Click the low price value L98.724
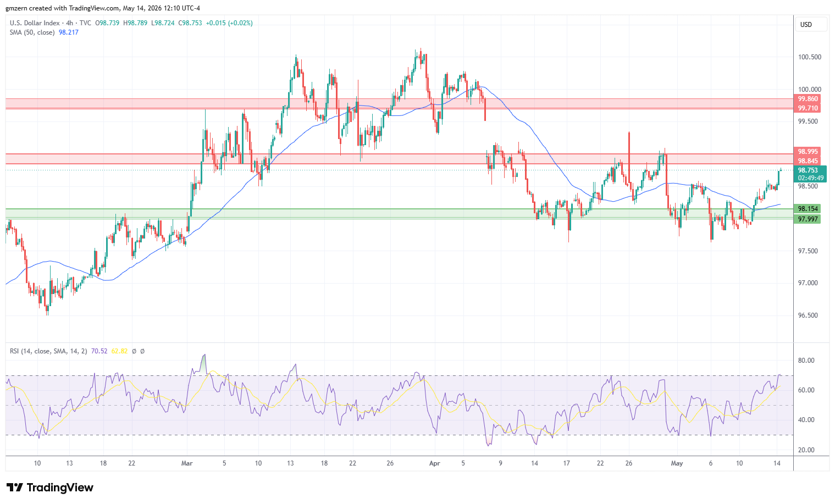 tap(163, 23)
